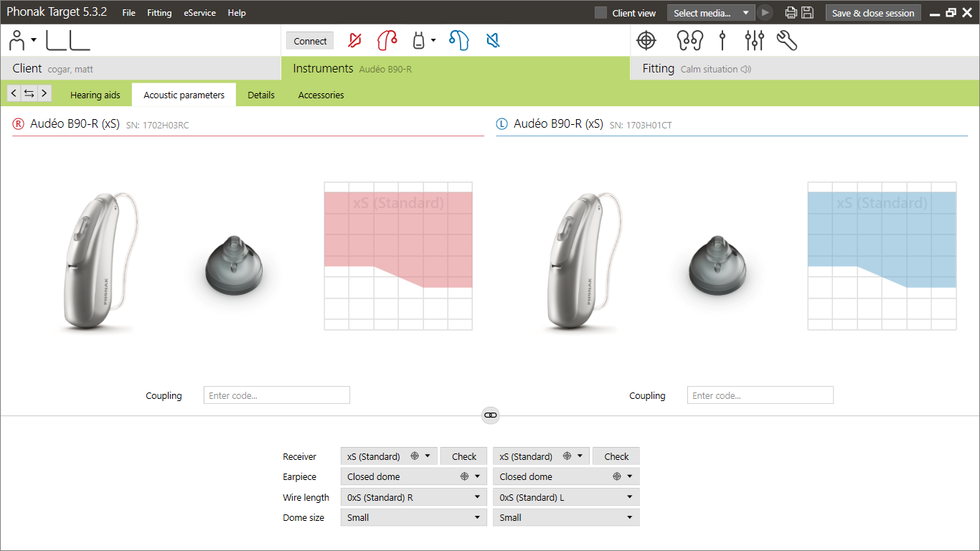Open the Accessories tab

(x=321, y=95)
